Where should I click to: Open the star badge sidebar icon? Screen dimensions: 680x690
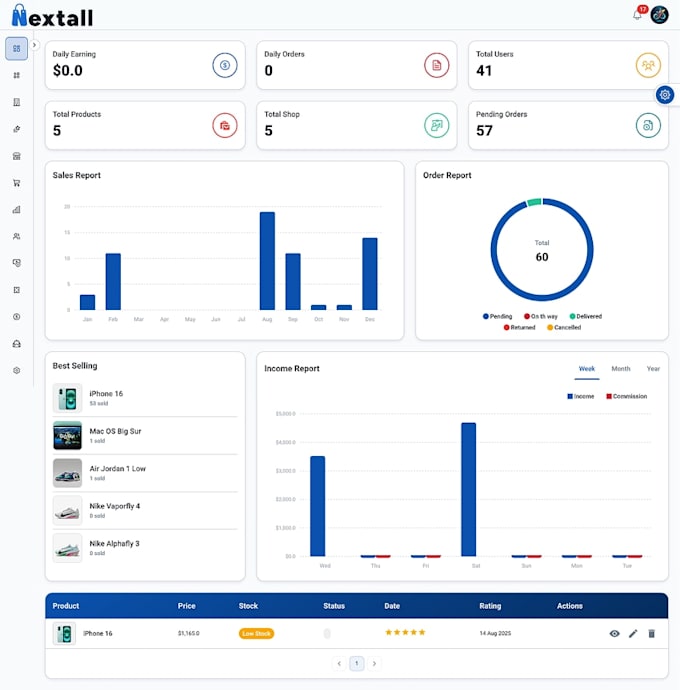click(16, 129)
